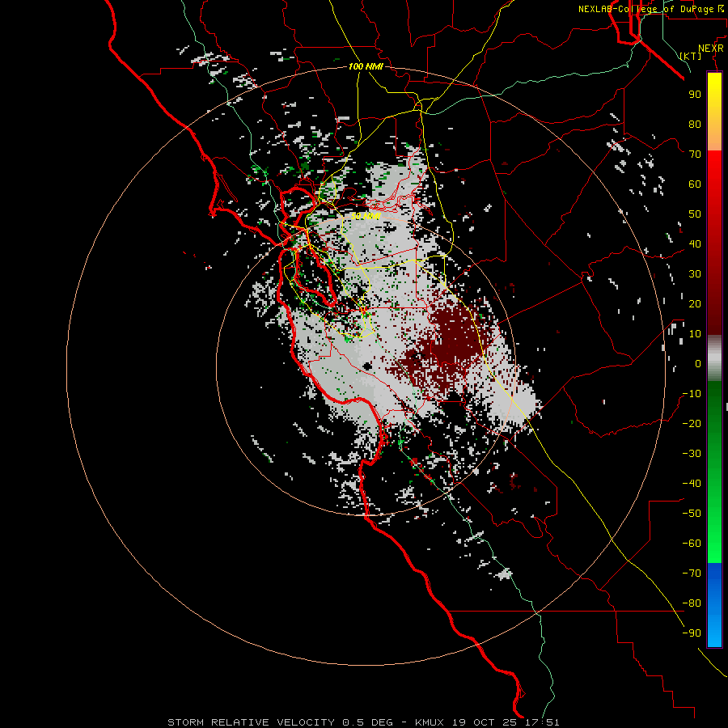Click the -40 value on velocity scale
Viewport: 728px width, 728px height.
click(692, 484)
